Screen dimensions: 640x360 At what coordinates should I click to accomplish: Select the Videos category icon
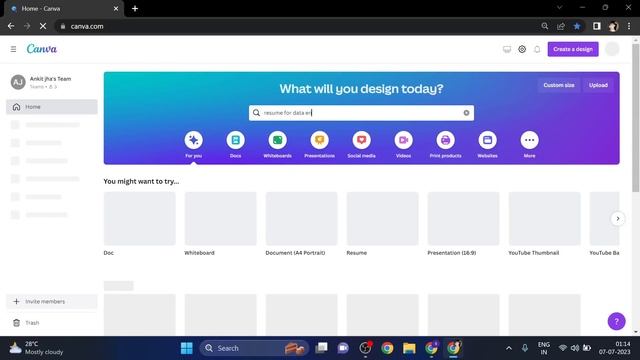tap(404, 140)
